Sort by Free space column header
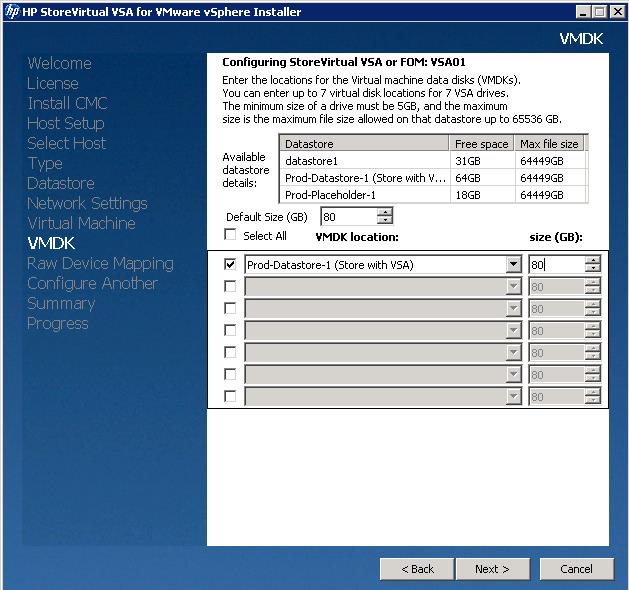The image size is (629, 590). [482, 144]
